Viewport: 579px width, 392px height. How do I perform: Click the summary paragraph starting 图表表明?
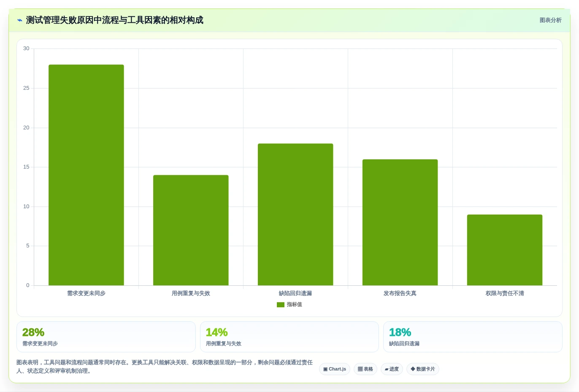tap(165, 367)
